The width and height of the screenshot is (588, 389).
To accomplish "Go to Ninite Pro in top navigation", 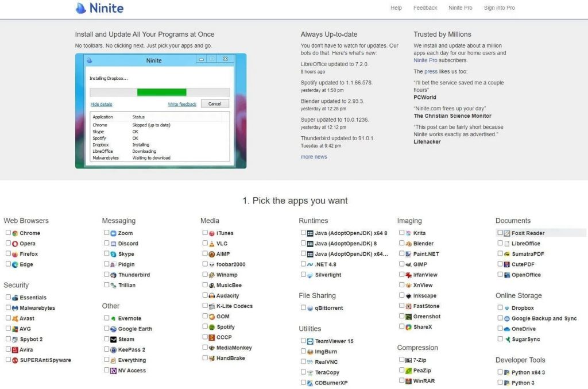I will point(461,8).
